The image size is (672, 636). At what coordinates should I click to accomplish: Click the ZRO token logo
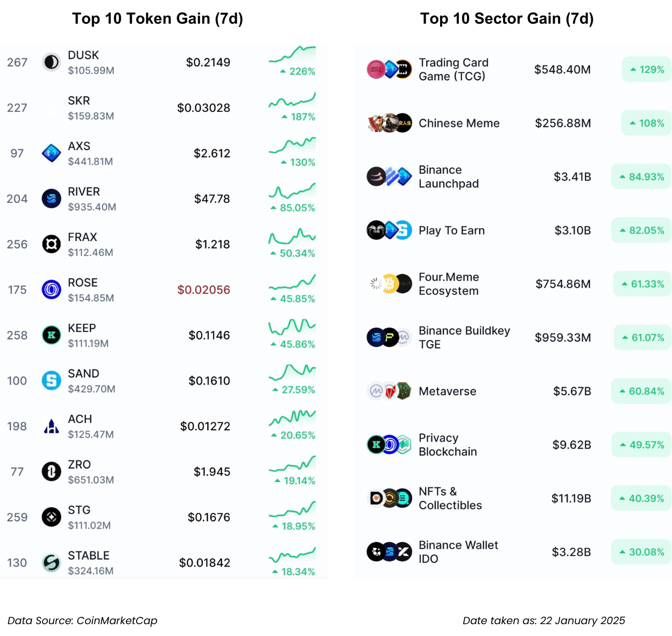(51, 472)
